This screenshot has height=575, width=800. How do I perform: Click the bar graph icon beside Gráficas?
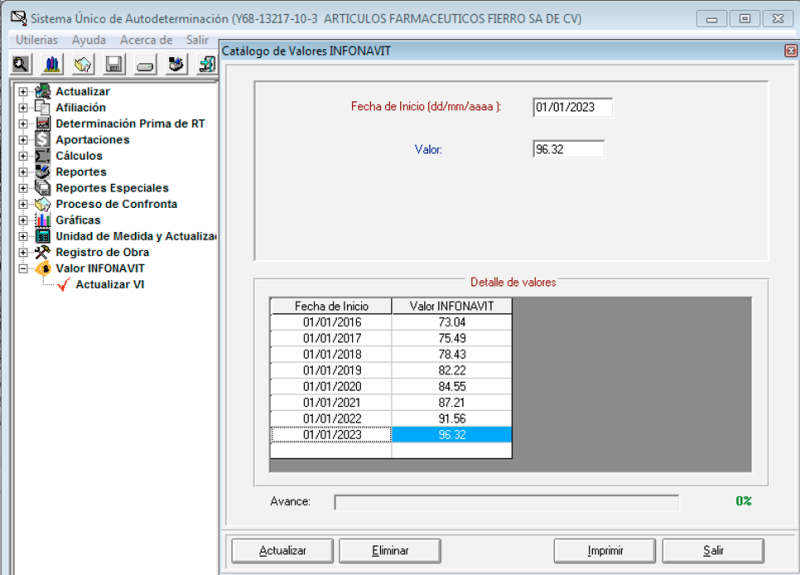(x=43, y=220)
